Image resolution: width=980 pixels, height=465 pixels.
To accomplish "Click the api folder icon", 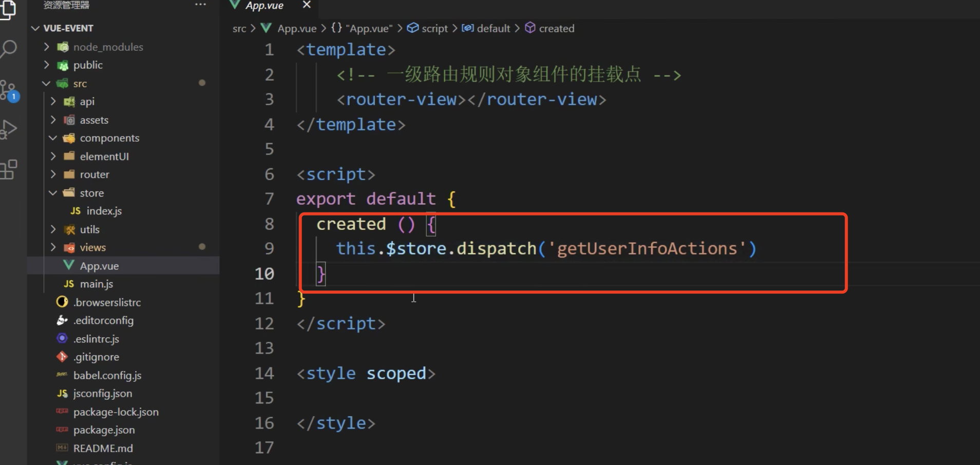I will tap(69, 102).
